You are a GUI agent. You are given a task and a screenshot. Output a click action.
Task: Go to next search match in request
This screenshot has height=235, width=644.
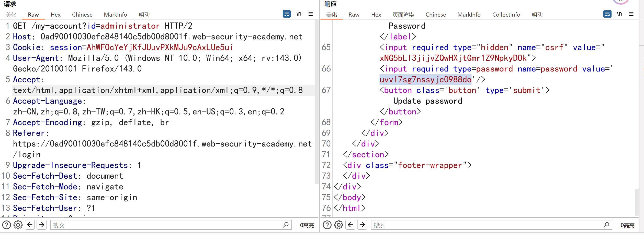coord(42,225)
